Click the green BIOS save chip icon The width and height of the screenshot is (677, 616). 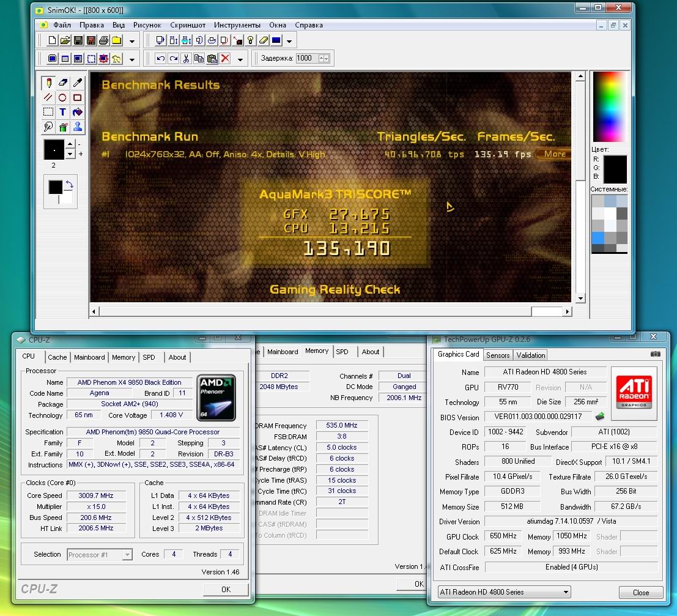(600, 417)
